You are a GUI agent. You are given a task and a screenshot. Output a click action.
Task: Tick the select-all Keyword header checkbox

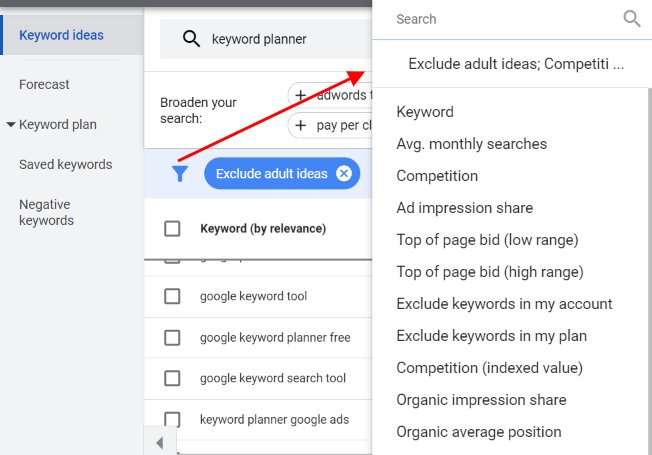172,229
